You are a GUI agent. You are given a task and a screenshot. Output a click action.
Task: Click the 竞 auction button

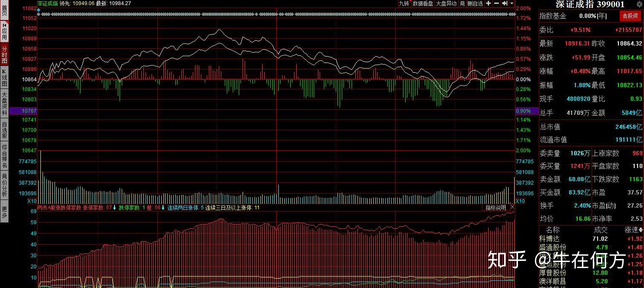click(x=462, y=3)
